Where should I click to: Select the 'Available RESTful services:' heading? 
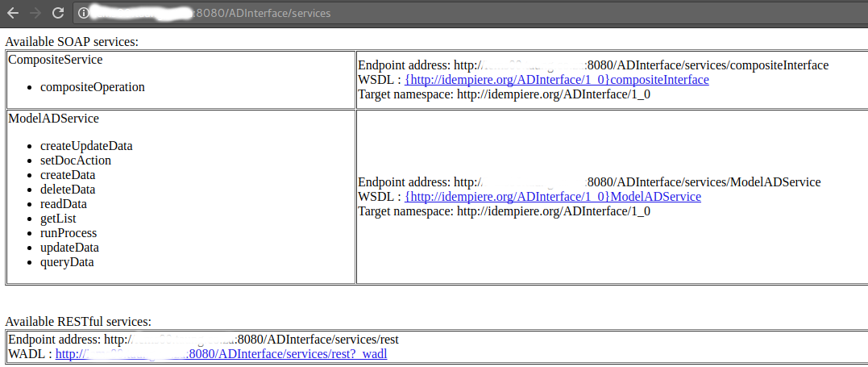[x=78, y=322]
